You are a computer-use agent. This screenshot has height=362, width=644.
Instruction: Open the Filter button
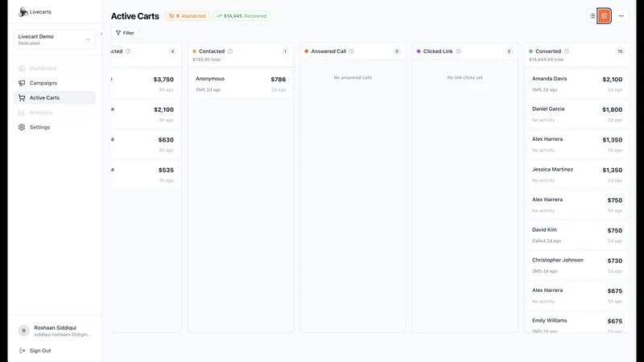(125, 33)
